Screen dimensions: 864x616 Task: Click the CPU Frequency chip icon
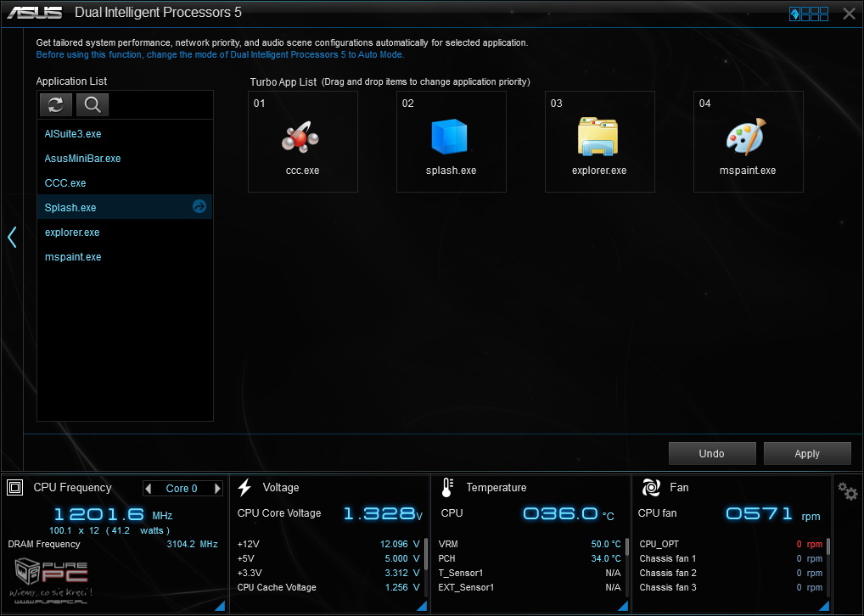[x=15, y=487]
